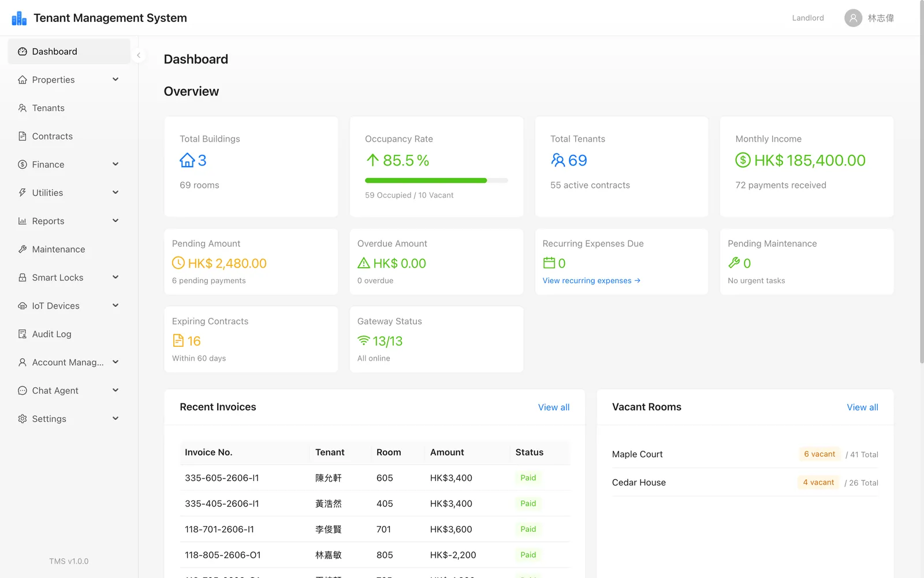Viewport: 924px width, 578px height.
Task: Open the Audit Log menu item
Action: 69,334
